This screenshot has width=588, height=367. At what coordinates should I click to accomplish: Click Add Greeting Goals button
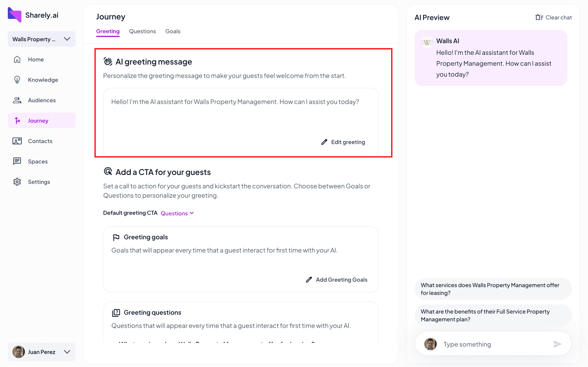[x=336, y=280]
